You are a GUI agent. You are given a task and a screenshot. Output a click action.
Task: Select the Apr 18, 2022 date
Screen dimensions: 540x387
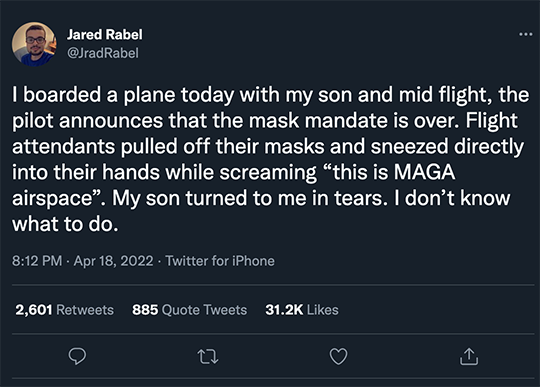tap(113, 261)
